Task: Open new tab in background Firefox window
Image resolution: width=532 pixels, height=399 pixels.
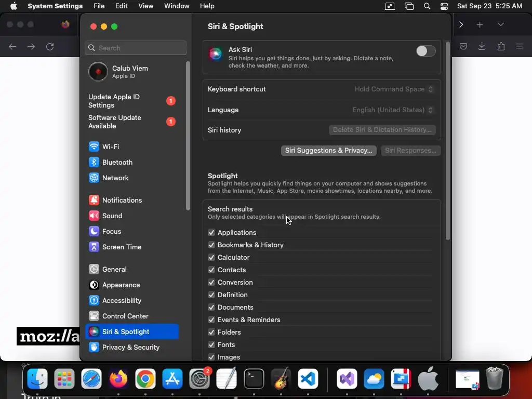Action: 480,25
